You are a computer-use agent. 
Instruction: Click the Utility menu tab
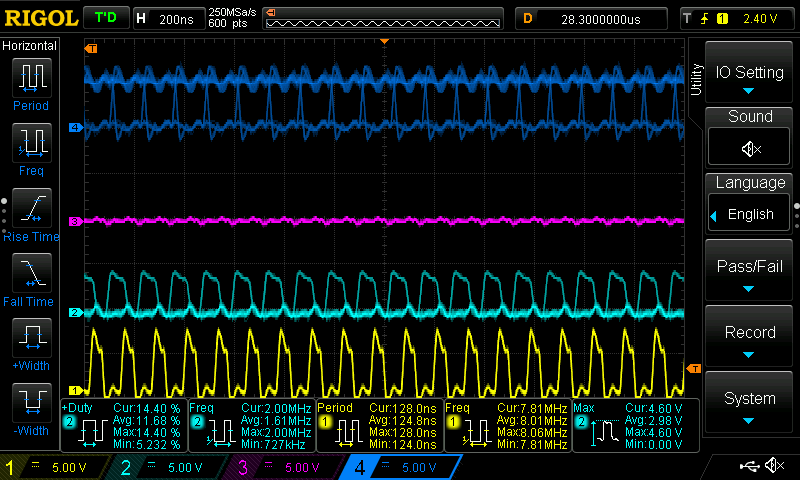pyautogui.click(x=696, y=80)
